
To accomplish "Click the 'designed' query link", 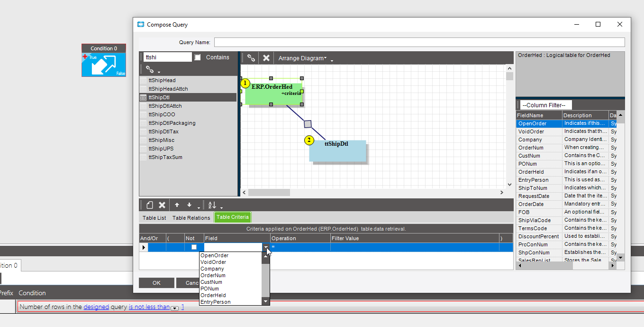I will point(96,307).
